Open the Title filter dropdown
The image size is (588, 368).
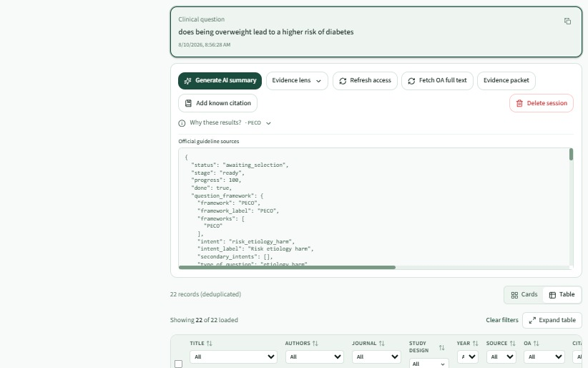click(233, 357)
